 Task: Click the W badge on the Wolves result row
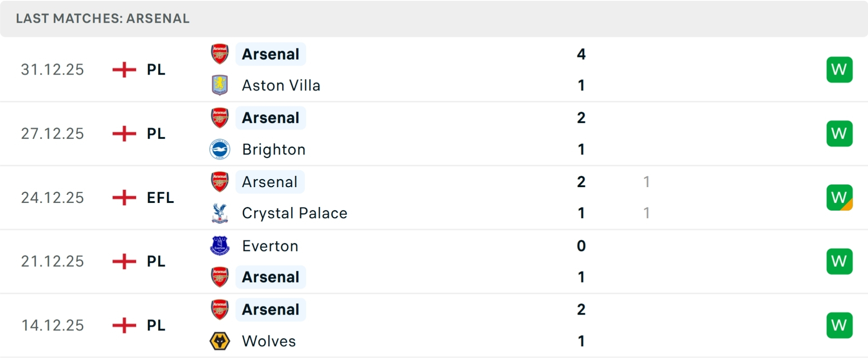[x=840, y=325]
